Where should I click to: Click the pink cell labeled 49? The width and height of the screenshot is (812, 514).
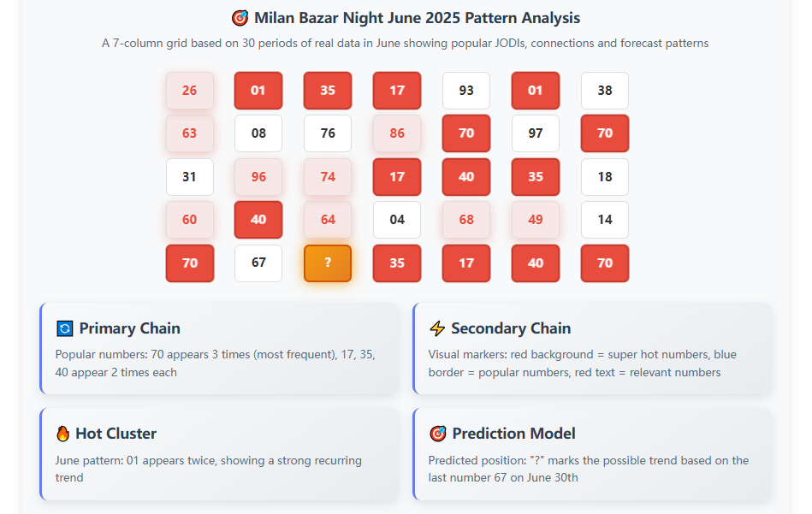coord(536,220)
